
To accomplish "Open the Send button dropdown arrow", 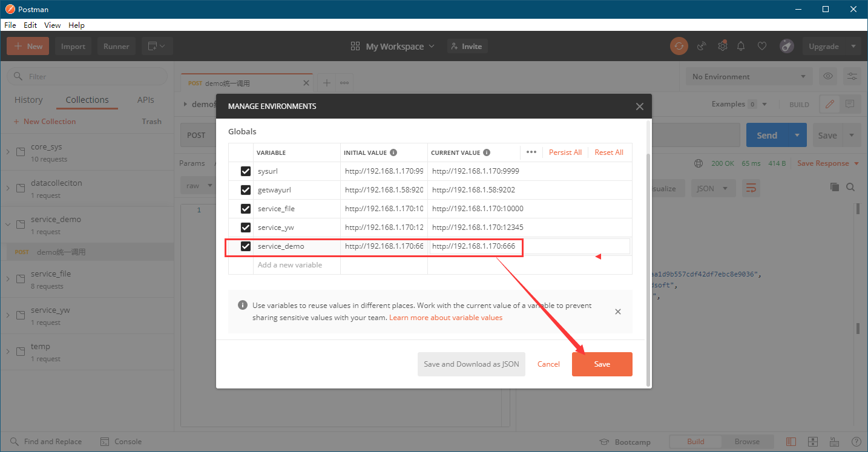I will [x=797, y=136].
